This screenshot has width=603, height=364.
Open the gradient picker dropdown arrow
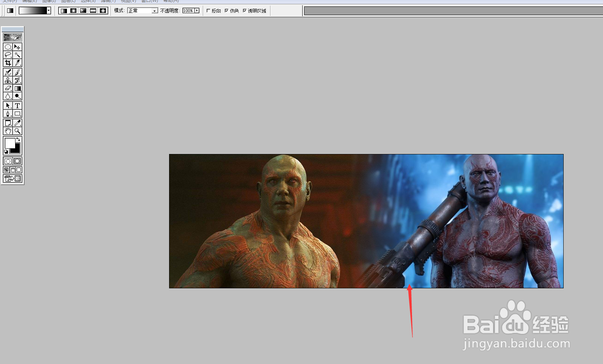49,11
